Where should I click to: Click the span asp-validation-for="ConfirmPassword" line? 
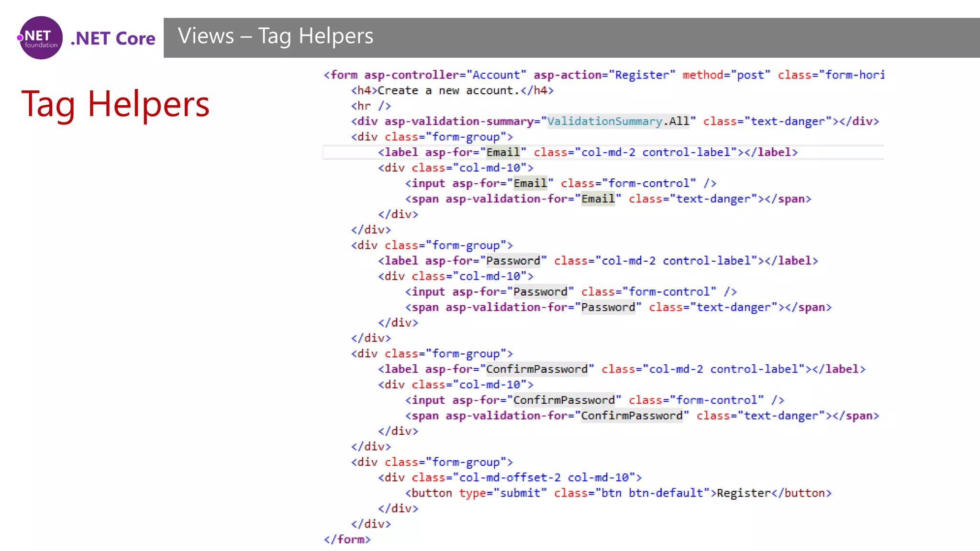coord(642,416)
